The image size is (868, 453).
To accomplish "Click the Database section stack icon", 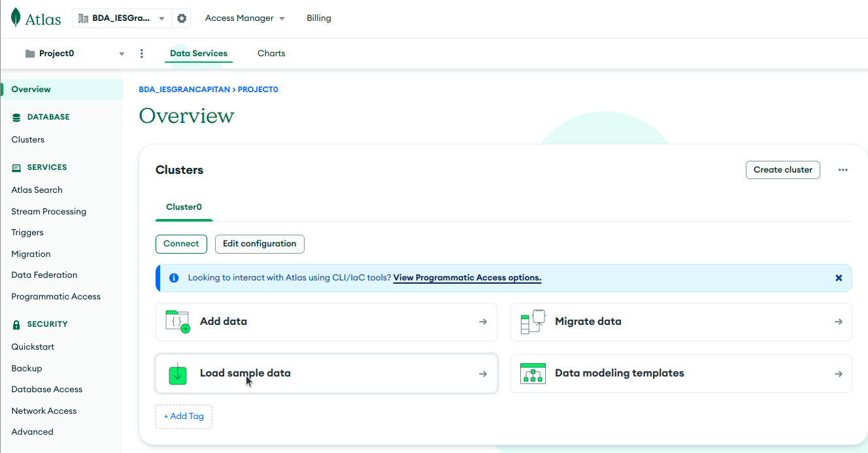I will 16,117.
